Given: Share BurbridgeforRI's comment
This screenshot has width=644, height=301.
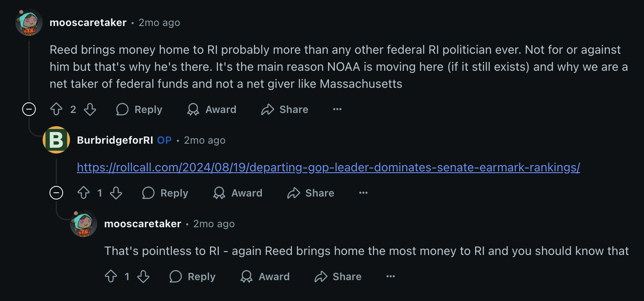Looking at the screenshot, I should [311, 193].
